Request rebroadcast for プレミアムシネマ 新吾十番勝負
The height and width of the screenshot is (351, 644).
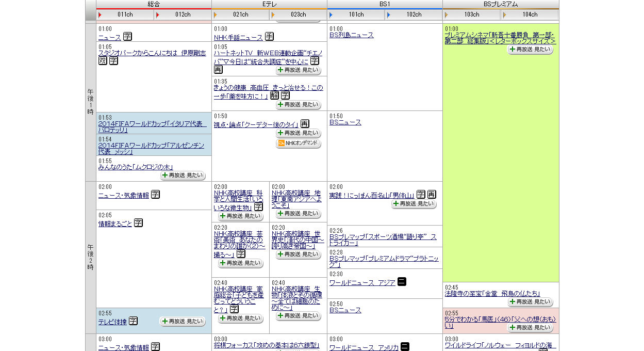pyautogui.click(x=530, y=49)
